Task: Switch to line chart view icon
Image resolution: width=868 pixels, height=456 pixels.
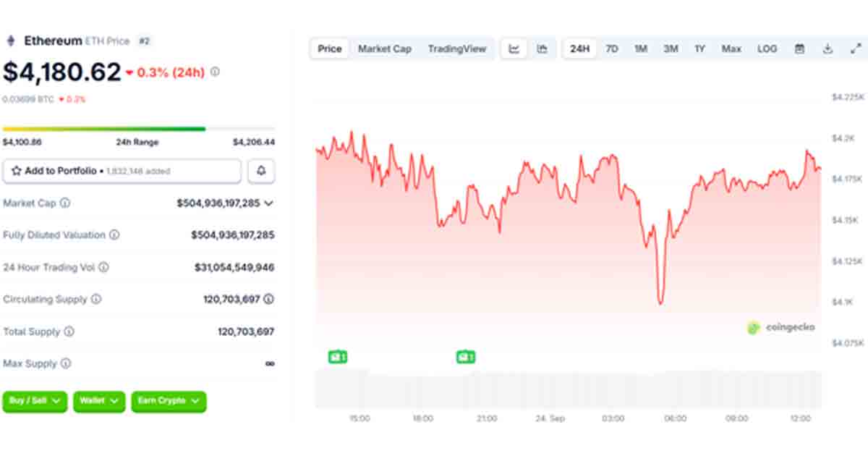Action: click(x=514, y=48)
